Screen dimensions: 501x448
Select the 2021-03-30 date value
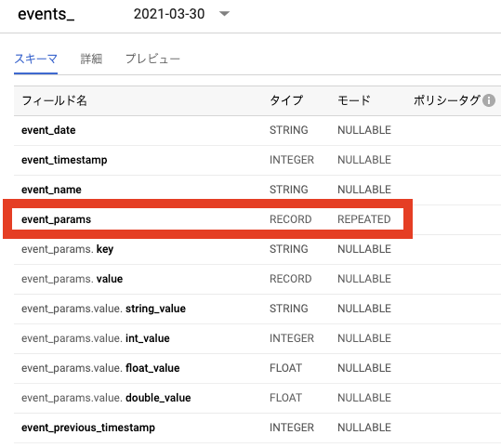pyautogui.click(x=169, y=14)
